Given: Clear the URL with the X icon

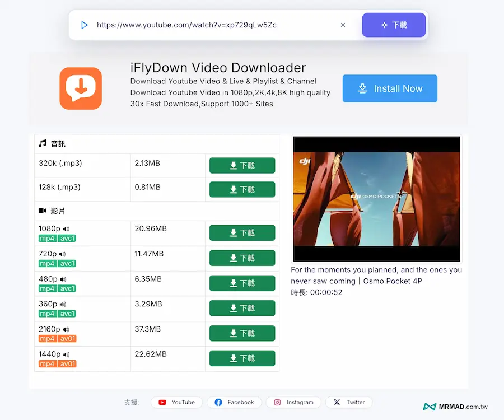Looking at the screenshot, I should 343,25.
